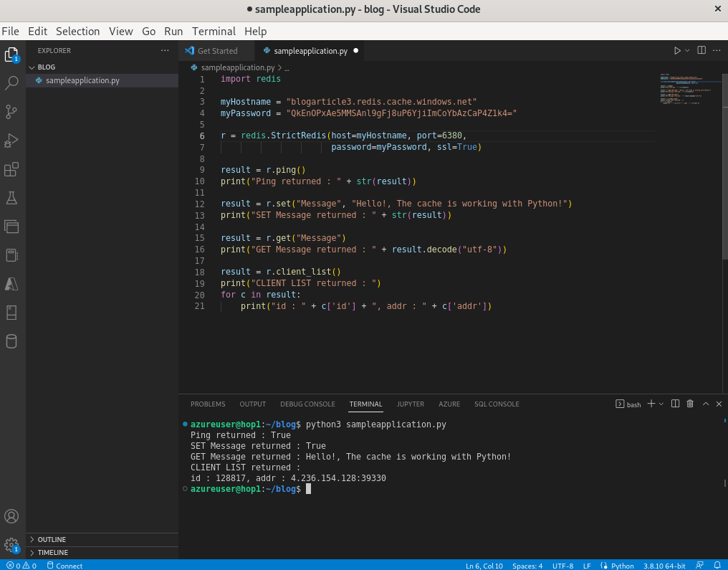
Task: Open the Search view in activity bar
Action: [x=11, y=83]
